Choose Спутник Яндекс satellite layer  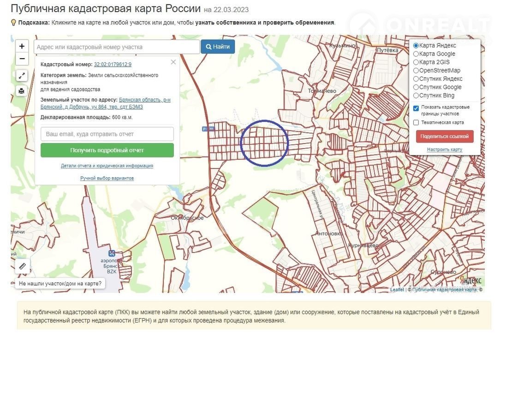point(416,79)
